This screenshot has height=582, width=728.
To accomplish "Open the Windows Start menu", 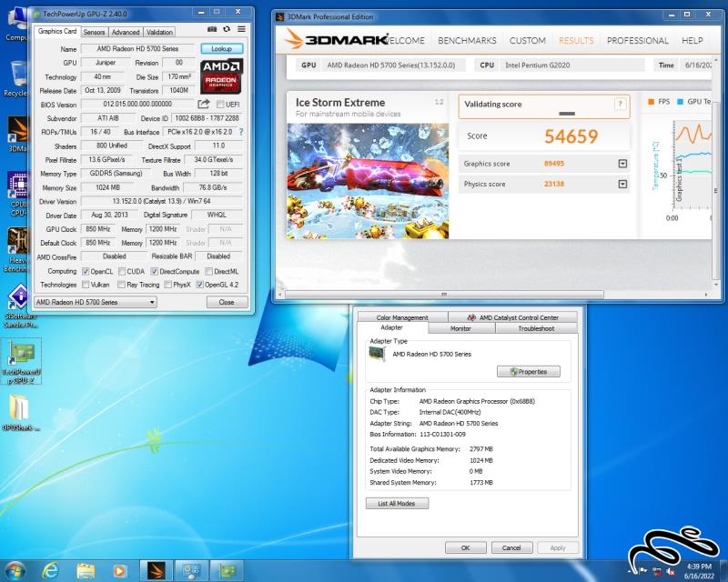I will click(x=15, y=570).
